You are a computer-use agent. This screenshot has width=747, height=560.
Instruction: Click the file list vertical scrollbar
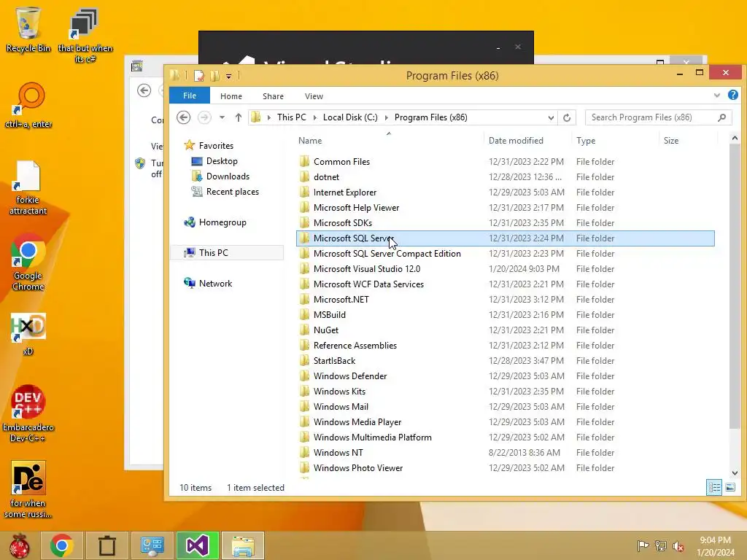coord(735,286)
